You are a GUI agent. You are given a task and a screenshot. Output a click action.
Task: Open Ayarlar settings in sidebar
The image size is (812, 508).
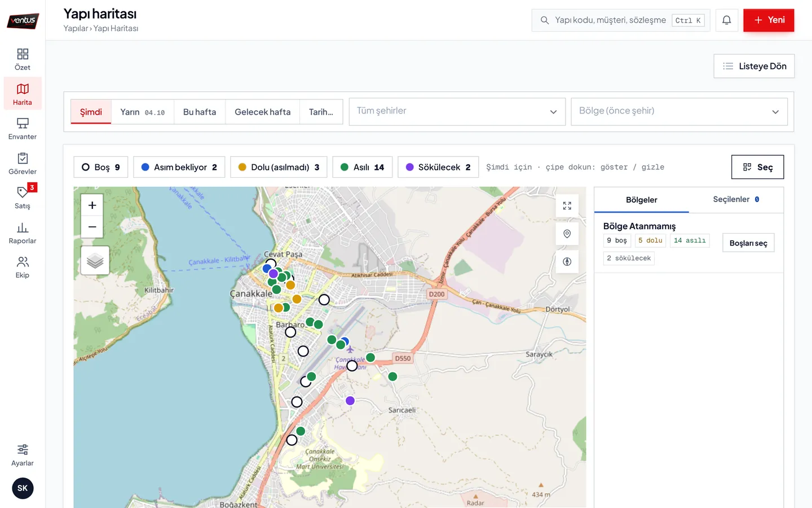click(x=23, y=456)
